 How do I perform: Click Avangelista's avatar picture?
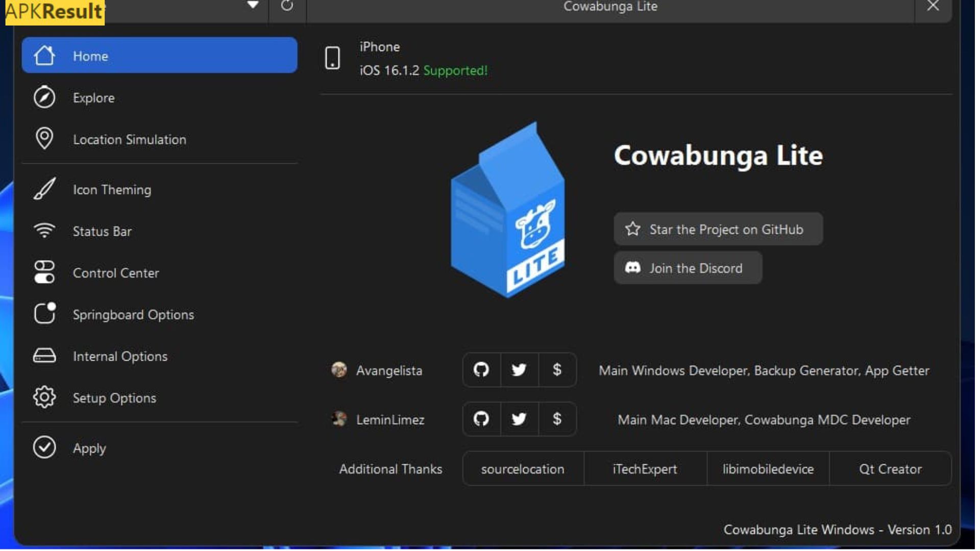pos(339,369)
